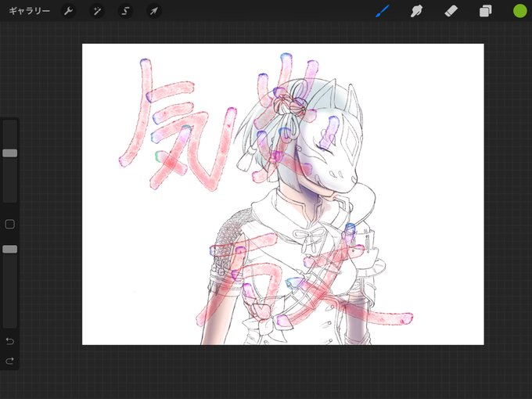
Task: Redo the last undone stroke
Action: pyautogui.click(x=10, y=361)
